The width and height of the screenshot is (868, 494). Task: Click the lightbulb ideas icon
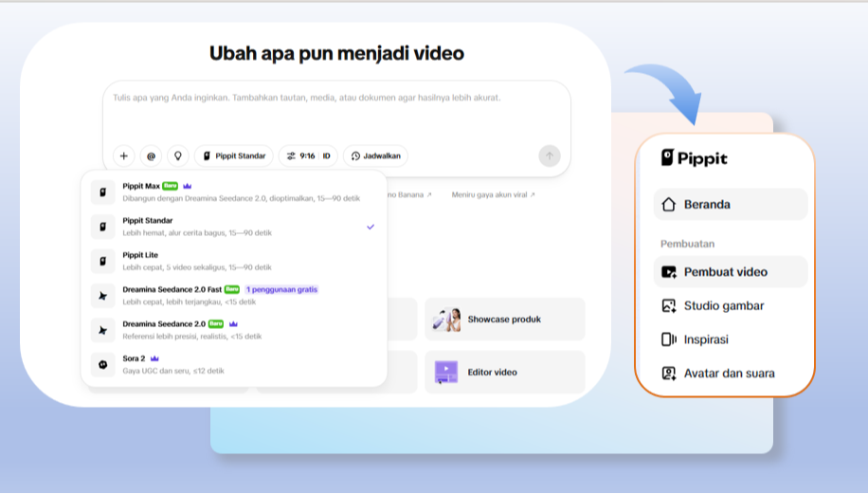178,156
